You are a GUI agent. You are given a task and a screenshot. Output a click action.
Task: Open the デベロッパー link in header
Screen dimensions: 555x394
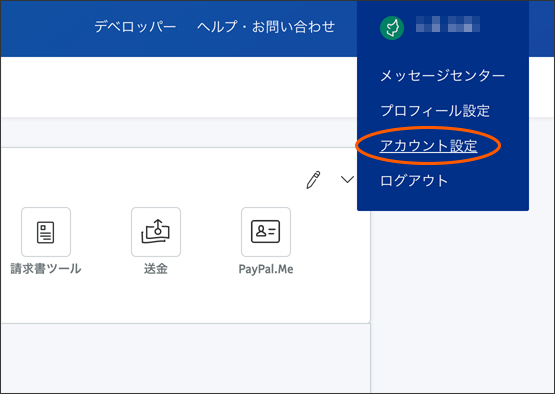point(135,27)
